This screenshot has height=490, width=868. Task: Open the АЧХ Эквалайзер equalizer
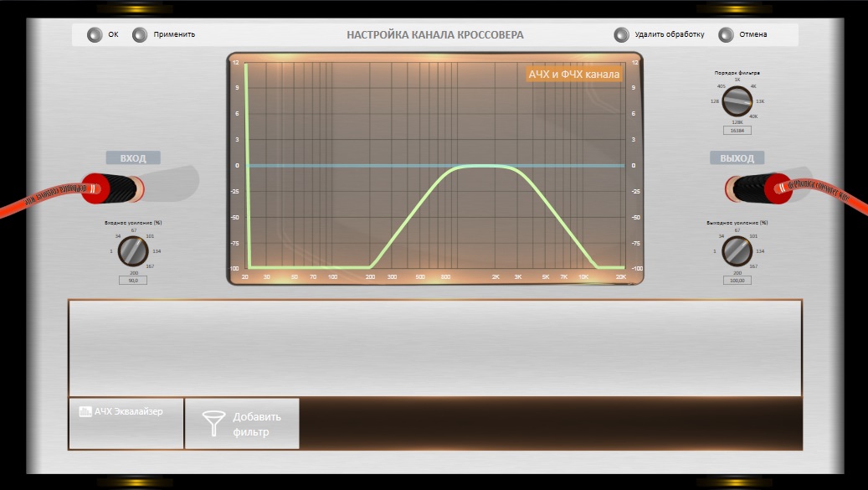126,423
